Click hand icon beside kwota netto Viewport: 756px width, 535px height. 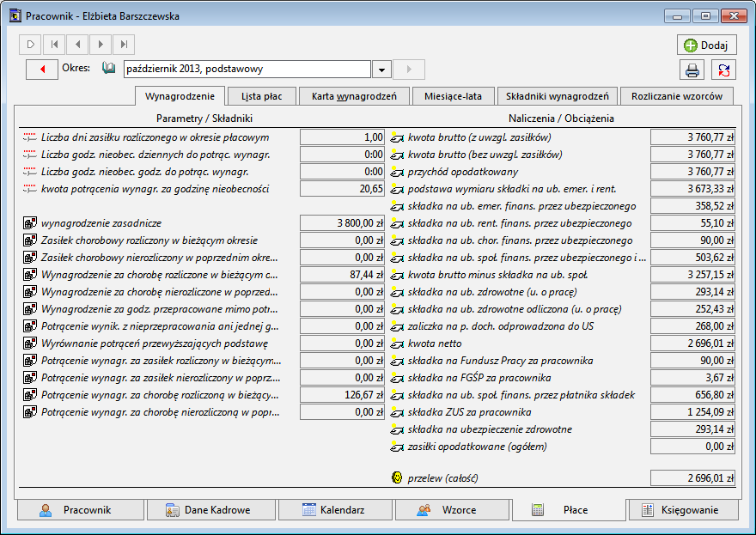coord(396,343)
